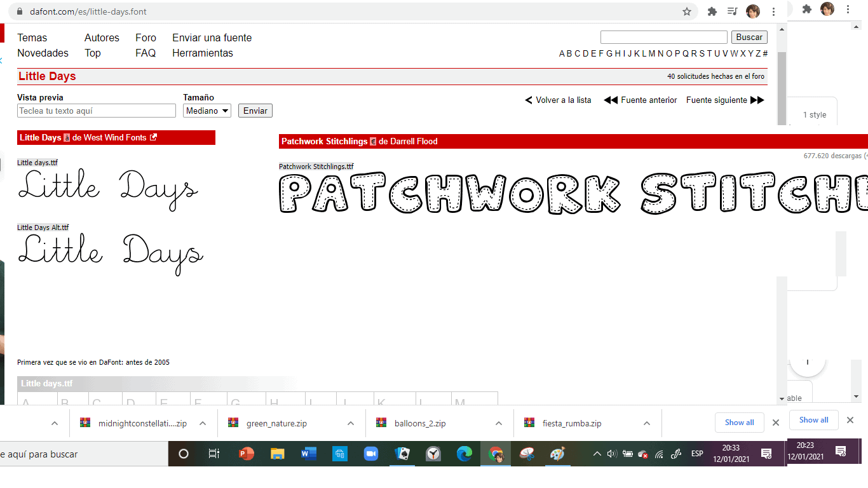Expand options for midnightconstellati....zip download
The width and height of the screenshot is (868, 488).
point(202,423)
